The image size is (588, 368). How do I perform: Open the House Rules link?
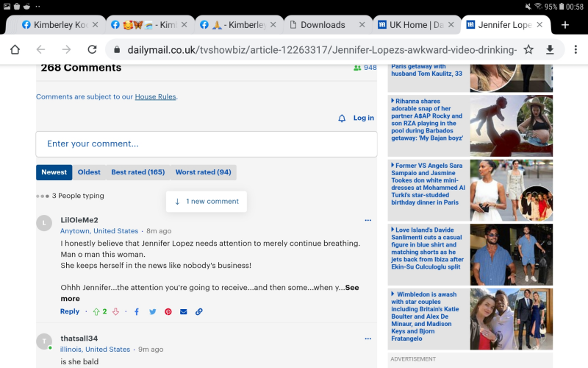click(x=155, y=97)
